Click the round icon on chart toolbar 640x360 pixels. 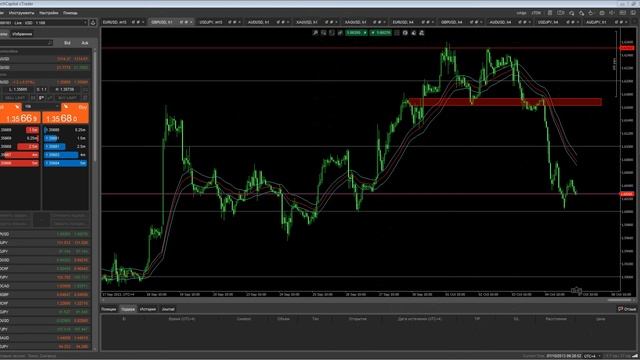click(x=405, y=33)
